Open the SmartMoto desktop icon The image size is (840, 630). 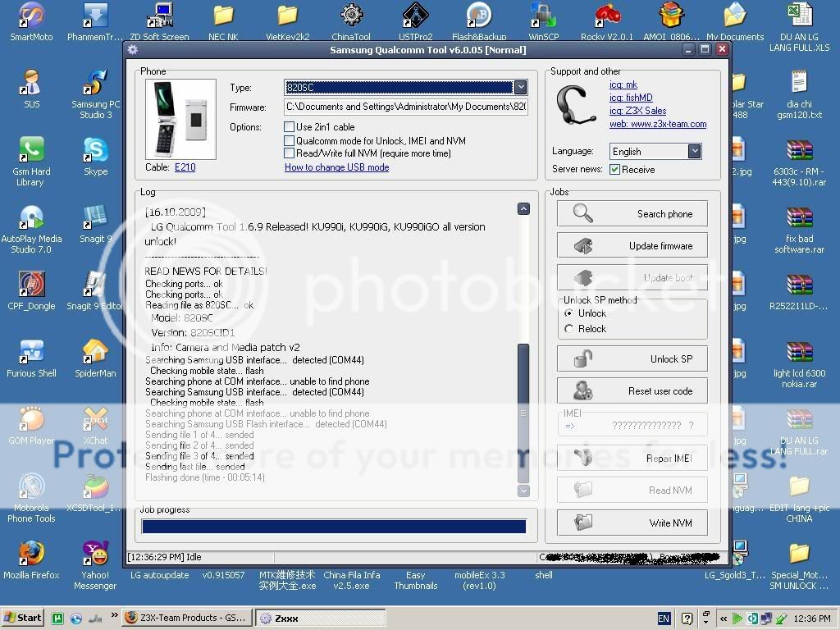[x=31, y=21]
